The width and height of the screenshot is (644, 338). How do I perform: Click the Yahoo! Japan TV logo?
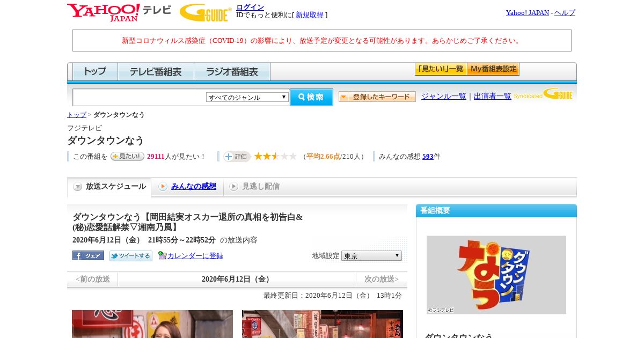pyautogui.click(x=119, y=12)
